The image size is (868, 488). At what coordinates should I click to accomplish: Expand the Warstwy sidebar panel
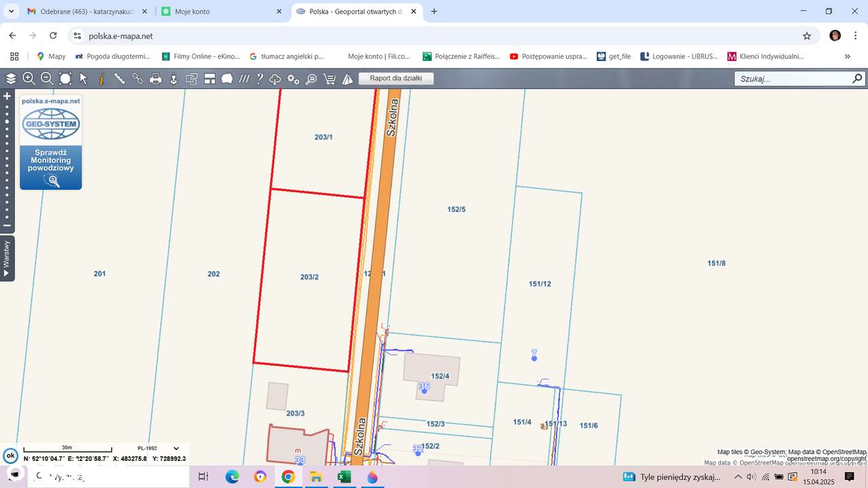click(6, 258)
